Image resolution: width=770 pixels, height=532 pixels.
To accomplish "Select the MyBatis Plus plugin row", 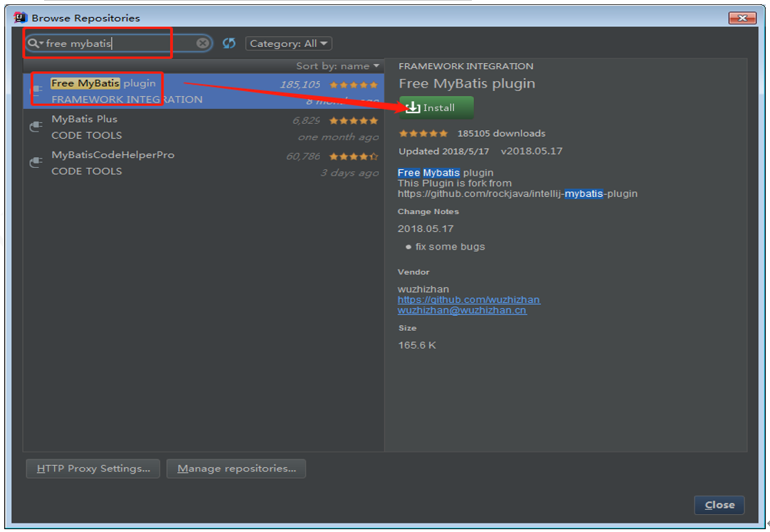I will (x=204, y=127).
